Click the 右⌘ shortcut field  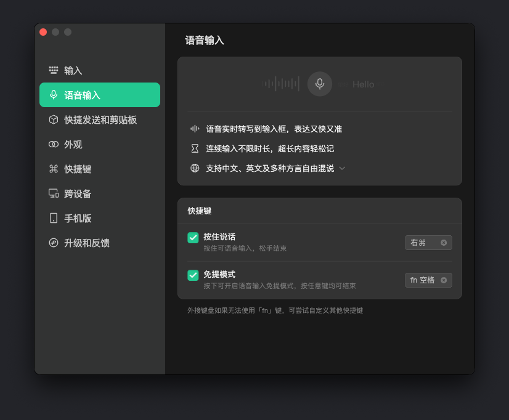422,243
